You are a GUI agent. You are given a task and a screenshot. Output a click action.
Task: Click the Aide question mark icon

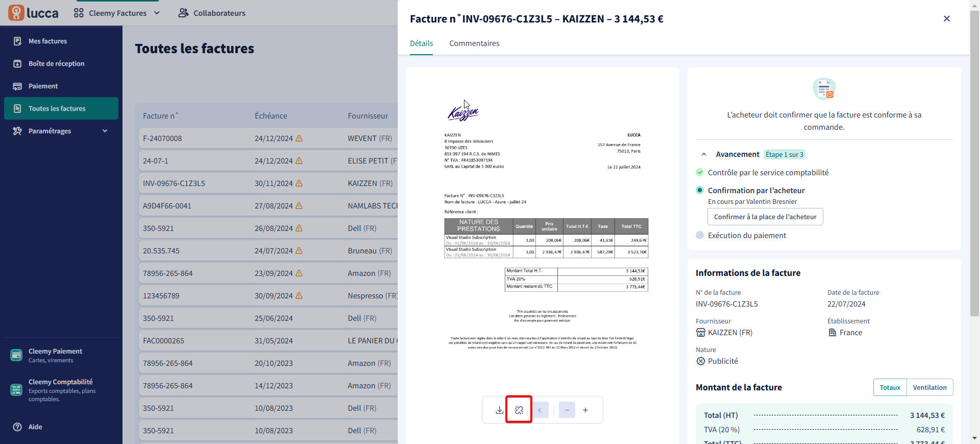coord(17,427)
